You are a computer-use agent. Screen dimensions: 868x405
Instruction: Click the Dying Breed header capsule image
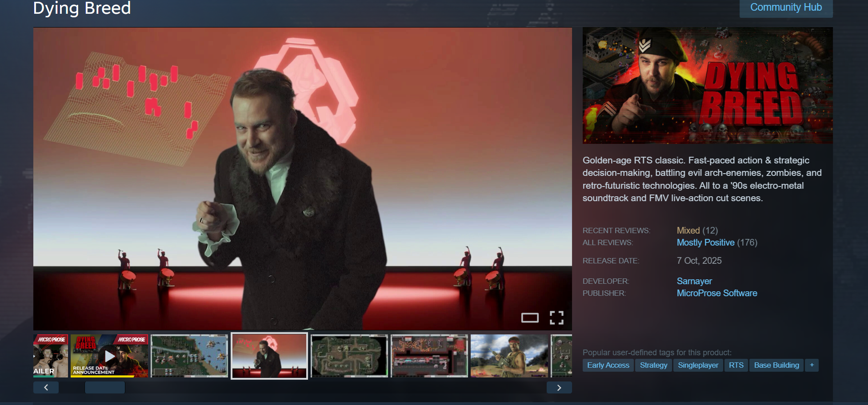click(x=708, y=85)
